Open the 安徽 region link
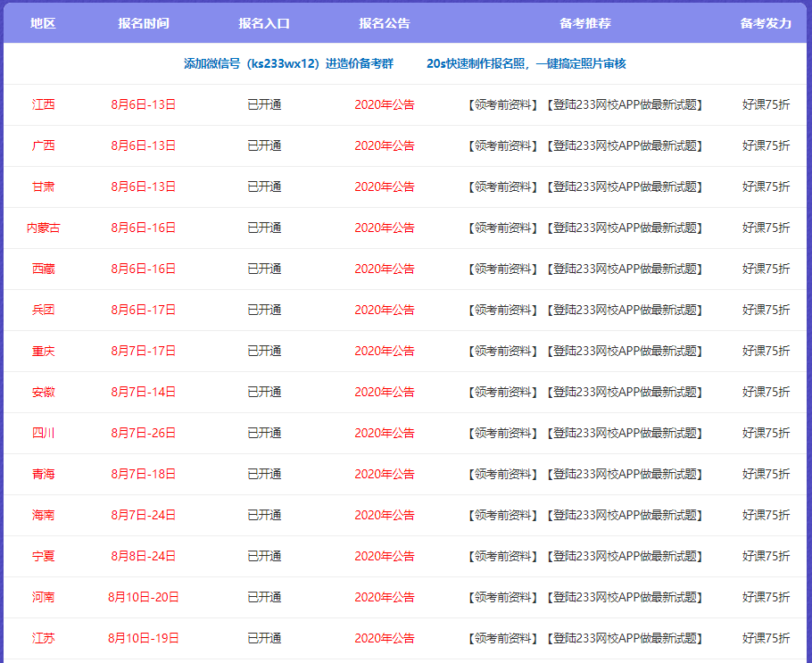This screenshot has height=663, width=812. (x=43, y=392)
